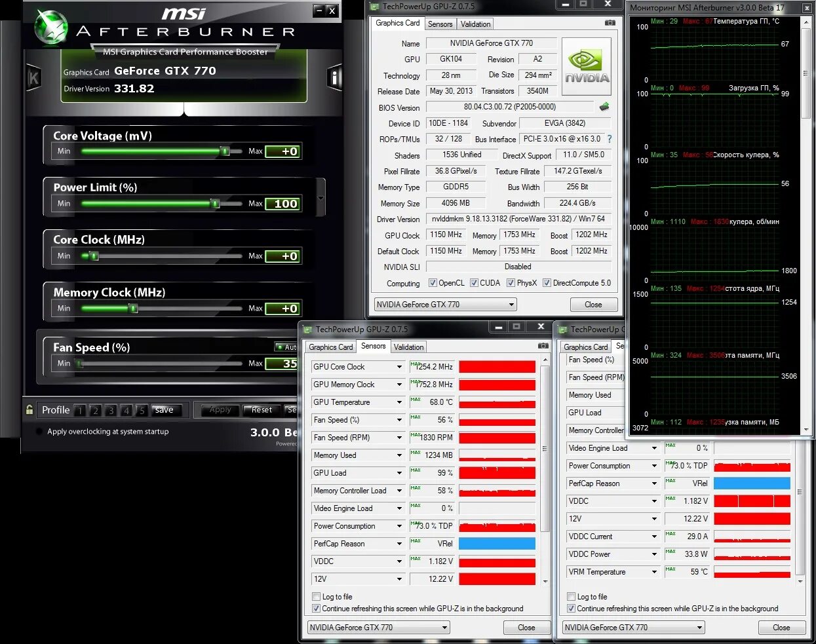816x644 pixels.
Task: Click the camera screenshot icon in top GPU-Z window
Action: [x=610, y=23]
